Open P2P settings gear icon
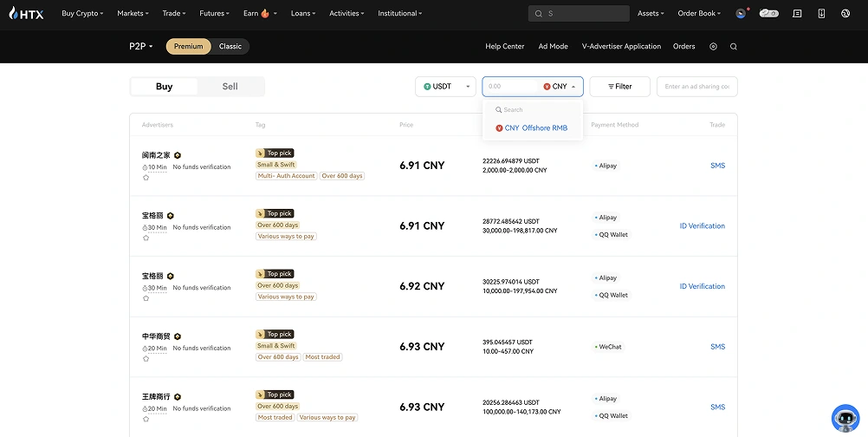Screen dimensions: 868x437 pyautogui.click(x=713, y=47)
